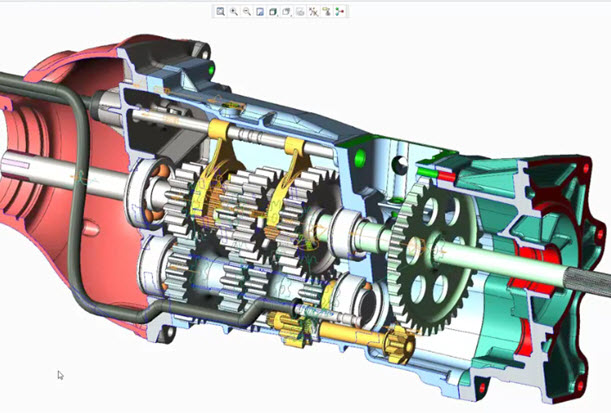Open the Display Style cube dropdown

pos(273,11)
